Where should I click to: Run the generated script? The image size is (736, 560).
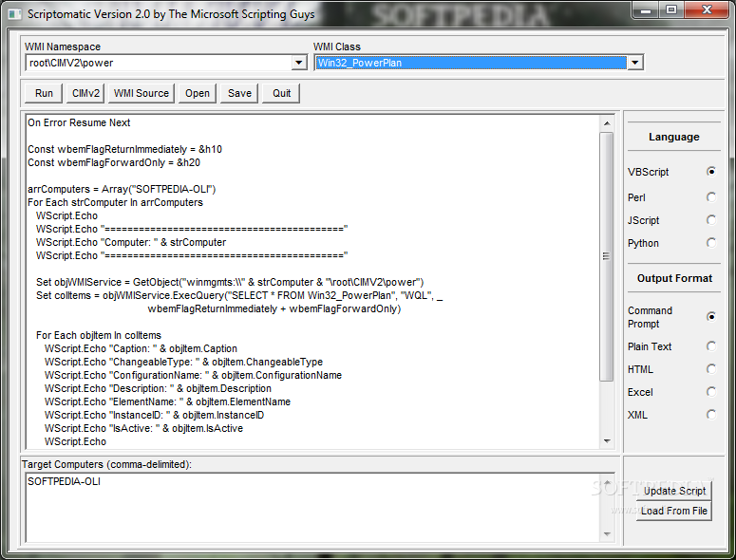[44, 93]
